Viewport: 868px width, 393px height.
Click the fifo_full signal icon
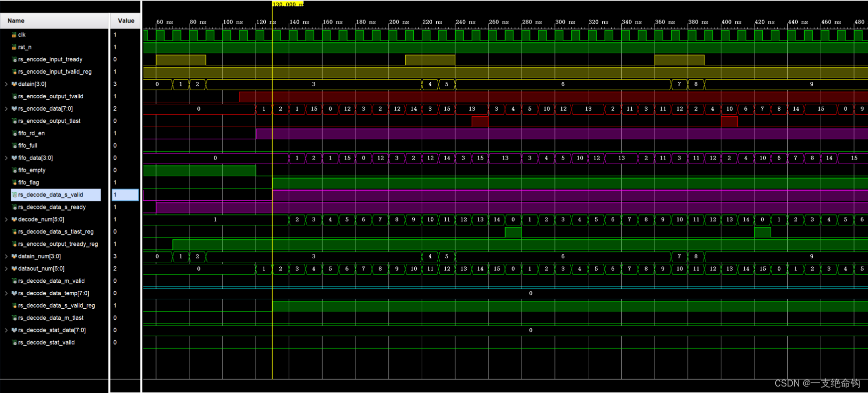click(x=14, y=146)
